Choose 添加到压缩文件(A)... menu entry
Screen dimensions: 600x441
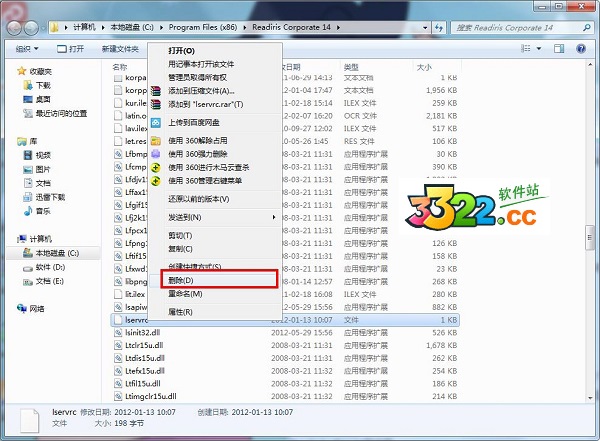pyautogui.click(x=215, y=91)
